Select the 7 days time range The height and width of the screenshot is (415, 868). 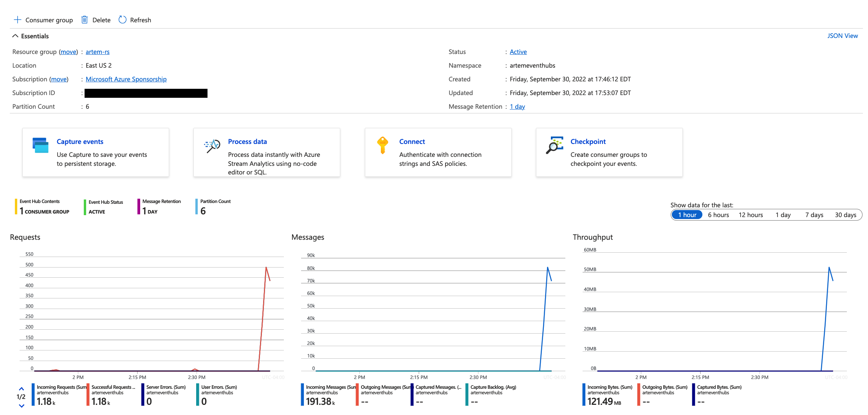click(814, 215)
